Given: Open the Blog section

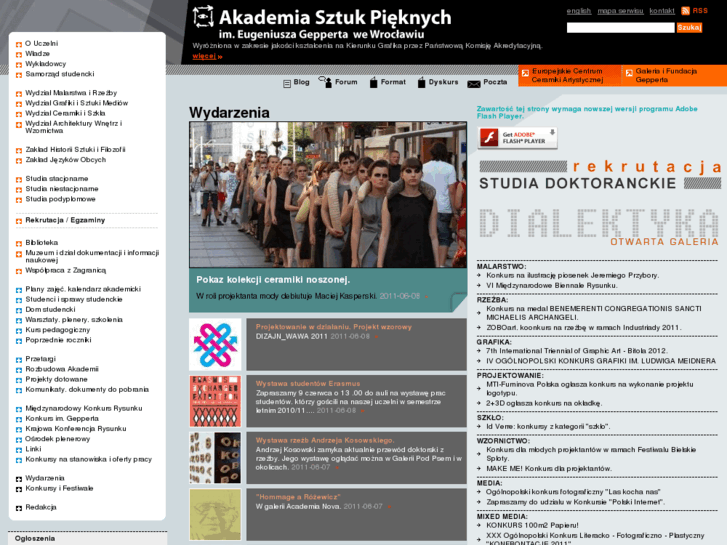Looking at the screenshot, I should (x=301, y=82).
